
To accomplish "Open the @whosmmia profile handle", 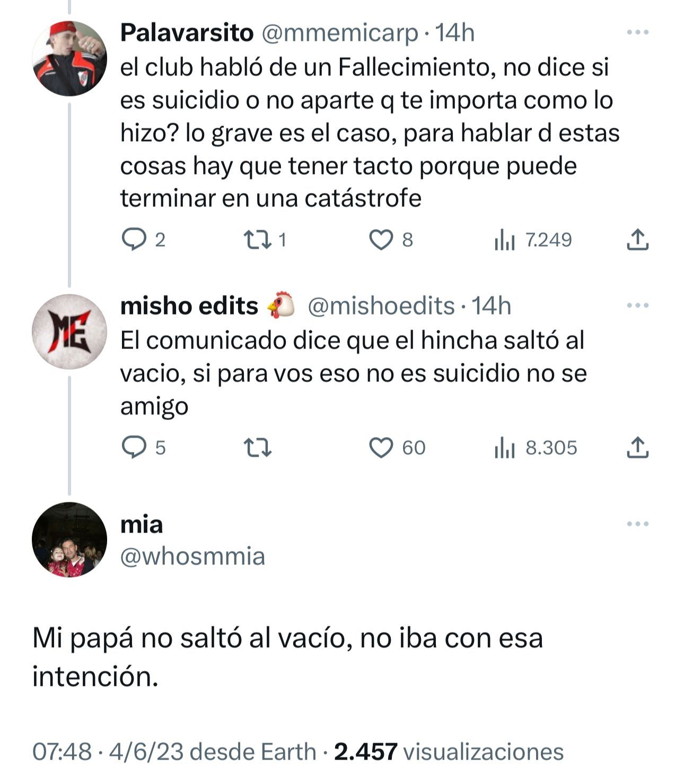I will (x=193, y=556).
